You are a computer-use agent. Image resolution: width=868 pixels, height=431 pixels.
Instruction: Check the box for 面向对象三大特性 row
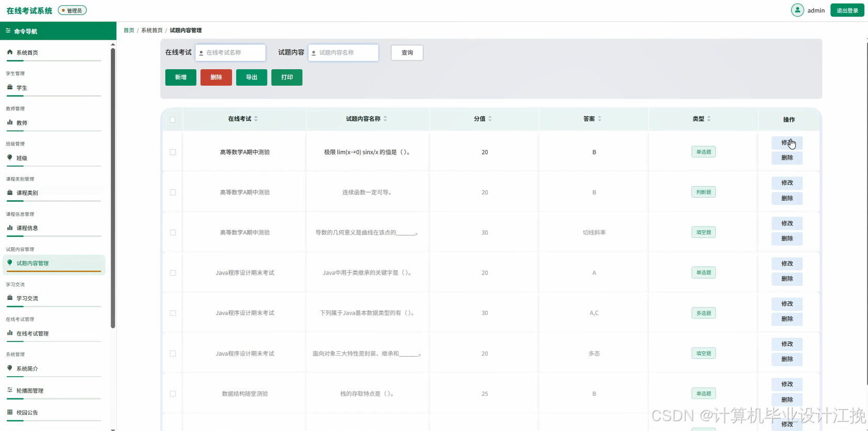(x=173, y=354)
